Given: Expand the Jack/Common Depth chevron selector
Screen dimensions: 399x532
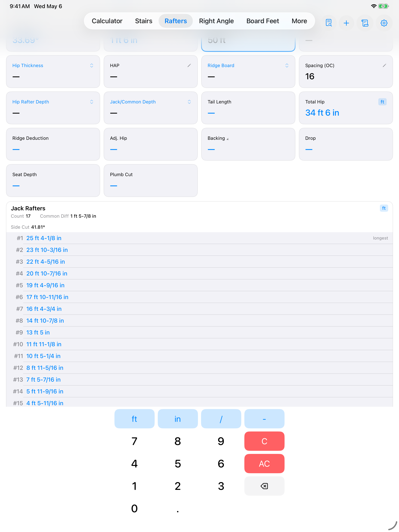Looking at the screenshot, I should click(189, 102).
